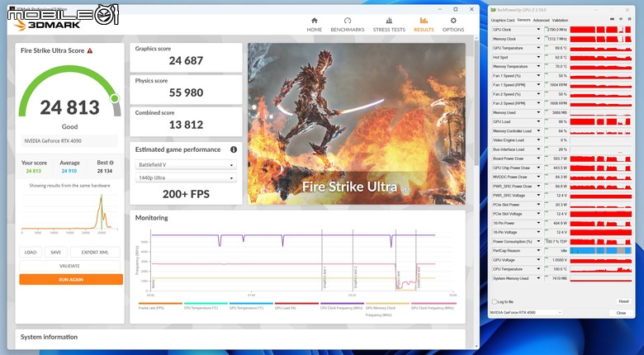Toggle the GPU Clock Frequency legend

[433, 305]
